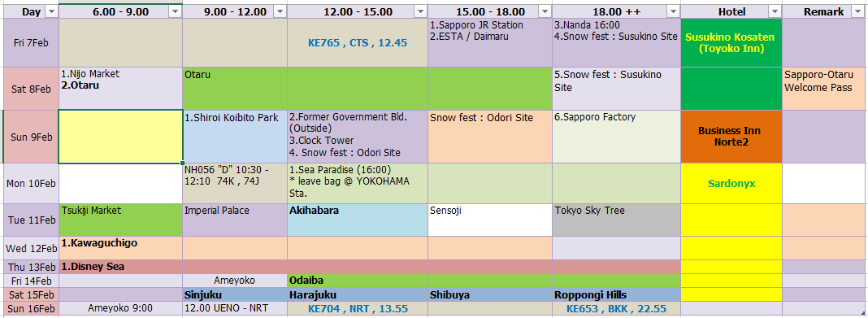
Task: Open the 12.00 - 15.00 filter dropdown
Action: point(421,11)
